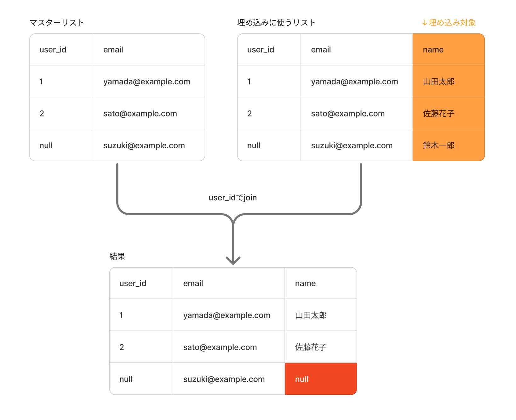
Task: Click the user_idでjoin label
Action: click(232, 198)
